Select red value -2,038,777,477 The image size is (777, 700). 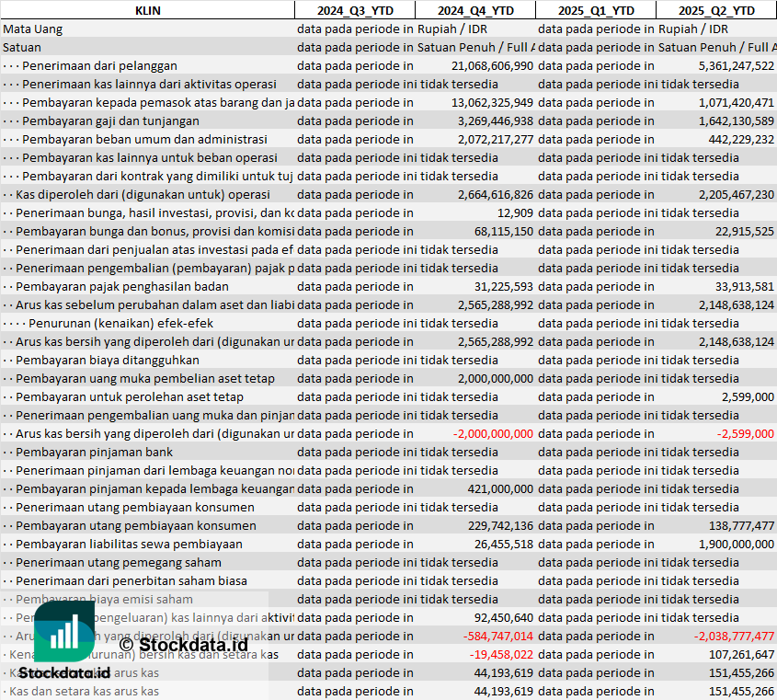coord(734,636)
